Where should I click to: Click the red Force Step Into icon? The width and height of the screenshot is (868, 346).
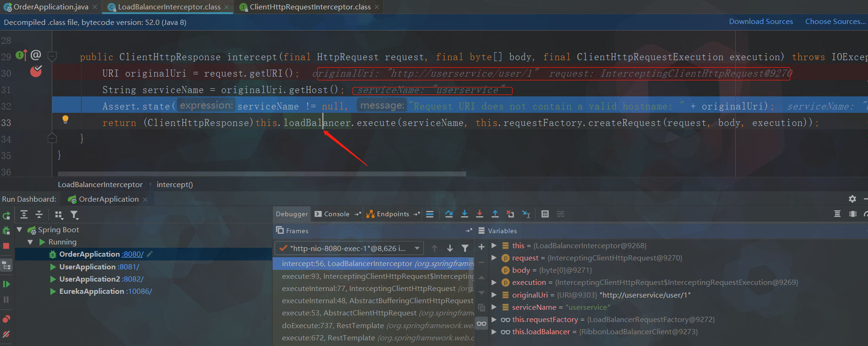tap(480, 214)
